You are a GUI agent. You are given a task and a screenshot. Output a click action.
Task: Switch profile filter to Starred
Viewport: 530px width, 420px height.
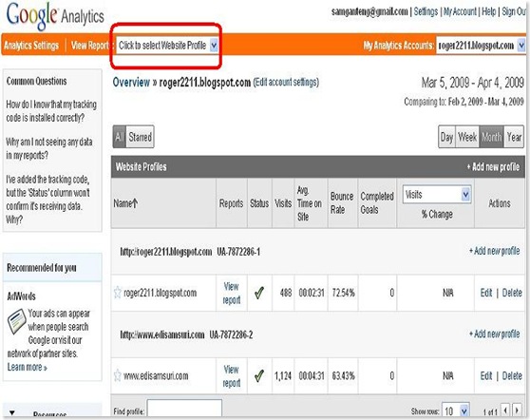(x=140, y=137)
